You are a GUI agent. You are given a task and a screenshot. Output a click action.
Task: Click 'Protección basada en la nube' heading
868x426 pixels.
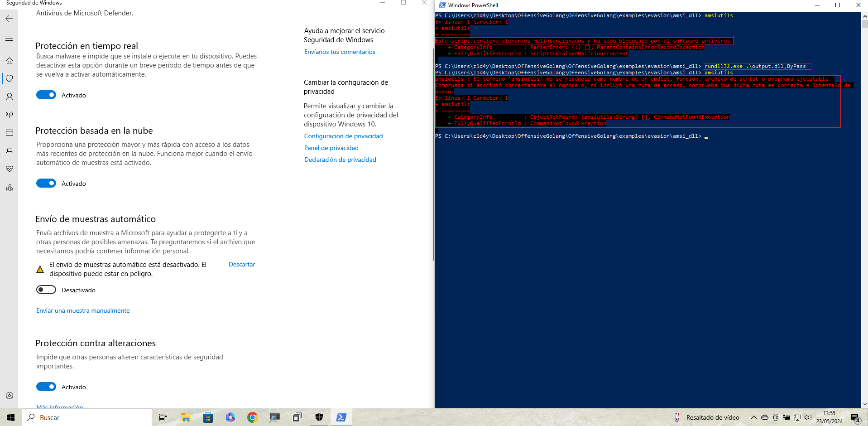[x=94, y=131]
